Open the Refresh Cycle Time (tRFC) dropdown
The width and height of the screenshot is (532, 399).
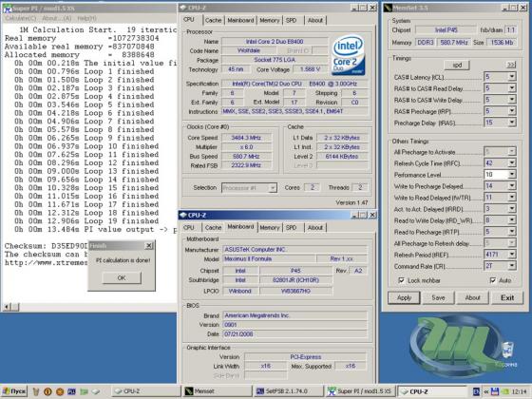pyautogui.click(x=512, y=163)
